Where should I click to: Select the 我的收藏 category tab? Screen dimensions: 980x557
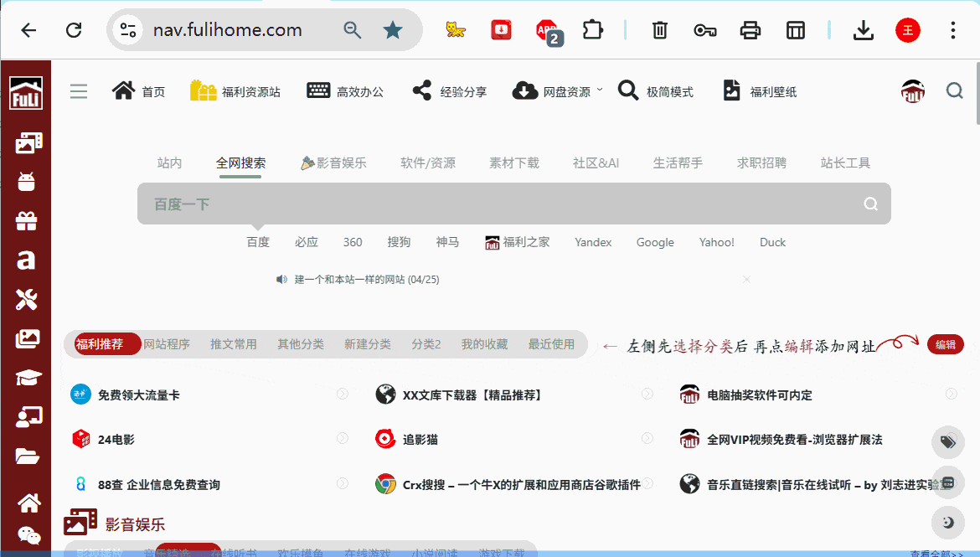click(x=484, y=343)
